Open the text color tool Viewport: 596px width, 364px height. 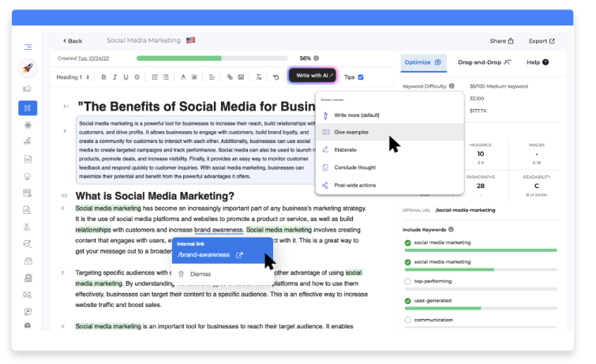coord(183,77)
